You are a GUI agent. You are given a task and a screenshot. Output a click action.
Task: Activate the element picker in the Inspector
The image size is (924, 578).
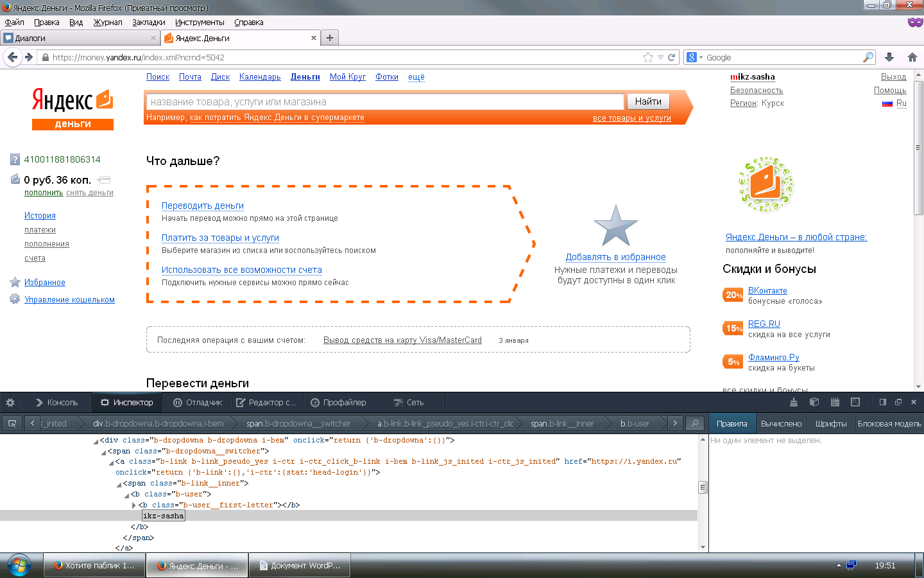click(12, 423)
